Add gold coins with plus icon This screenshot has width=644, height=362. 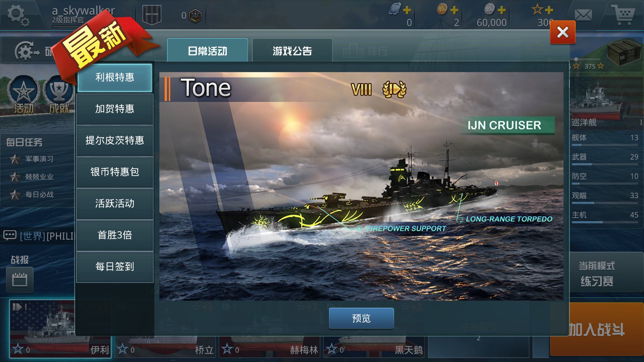pyautogui.click(x=454, y=10)
